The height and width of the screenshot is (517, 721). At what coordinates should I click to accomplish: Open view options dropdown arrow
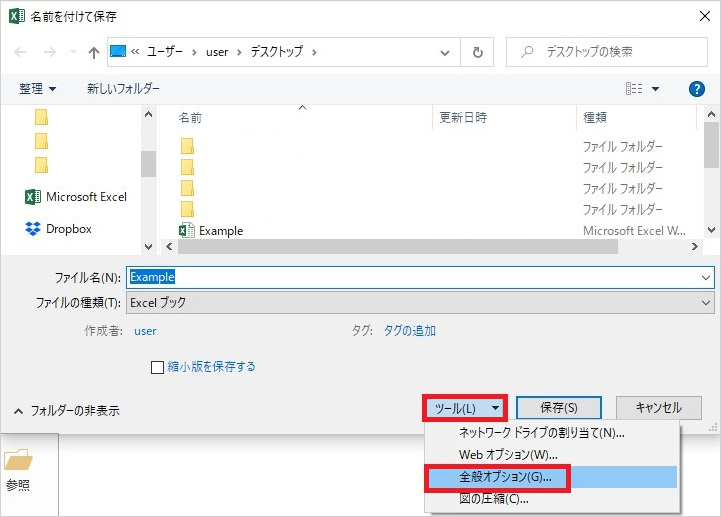coord(655,89)
